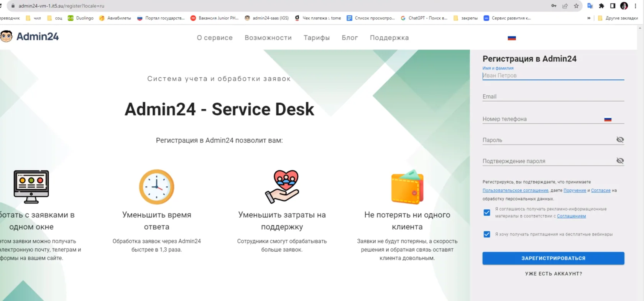Image resolution: width=644 pixels, height=301 pixels.
Task: Open the Вакансия Junior PH... bookmark
Action: point(214,18)
